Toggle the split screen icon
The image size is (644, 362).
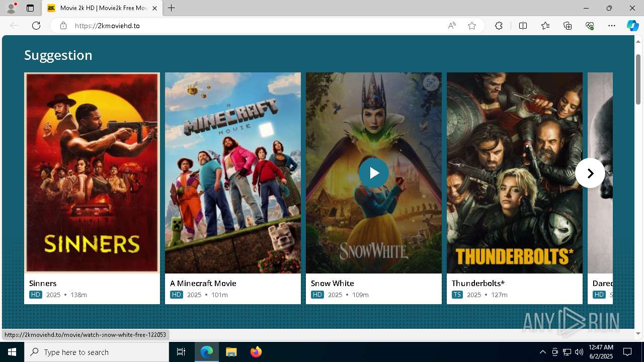[523, 26]
